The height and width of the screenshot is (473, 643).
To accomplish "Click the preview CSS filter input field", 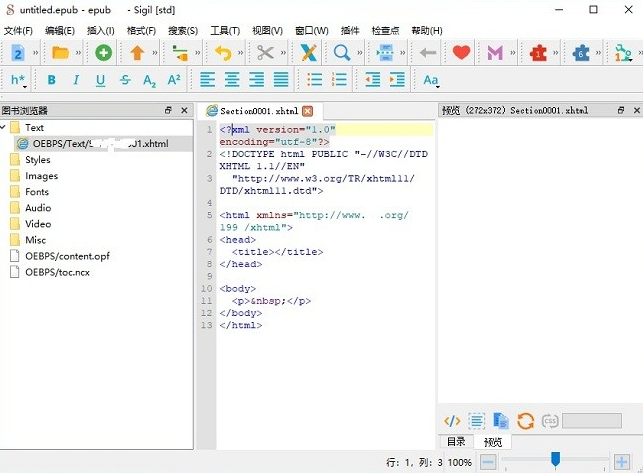I will [592, 420].
